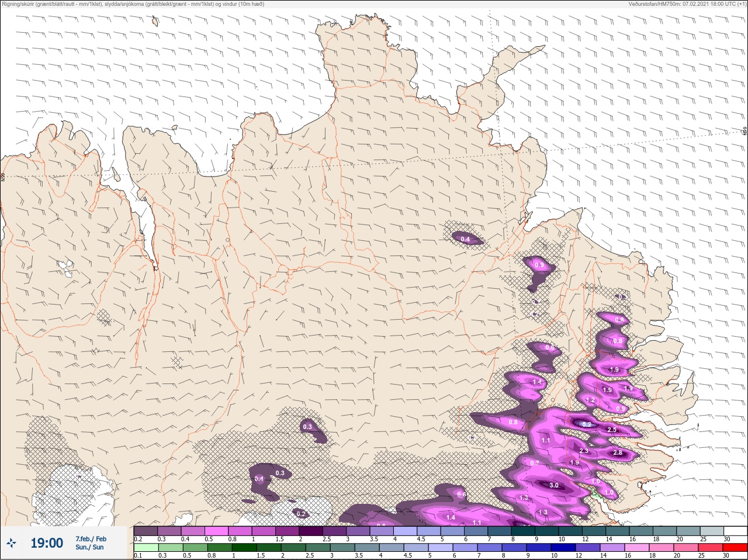Click the N99 label on the left map edge
The image size is (748, 560).
[3, 176]
